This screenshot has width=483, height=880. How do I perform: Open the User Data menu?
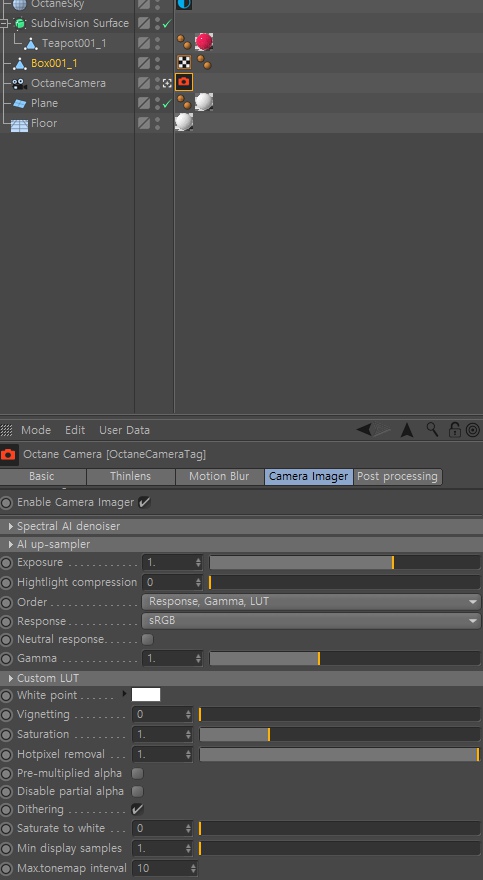coord(125,430)
